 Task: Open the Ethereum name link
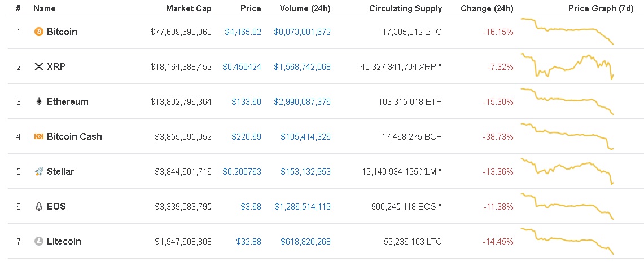coord(68,102)
